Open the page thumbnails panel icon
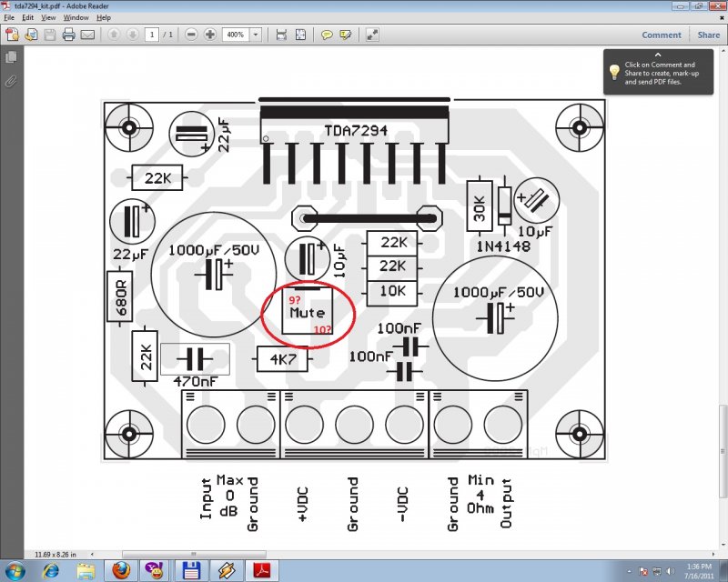 11,57
